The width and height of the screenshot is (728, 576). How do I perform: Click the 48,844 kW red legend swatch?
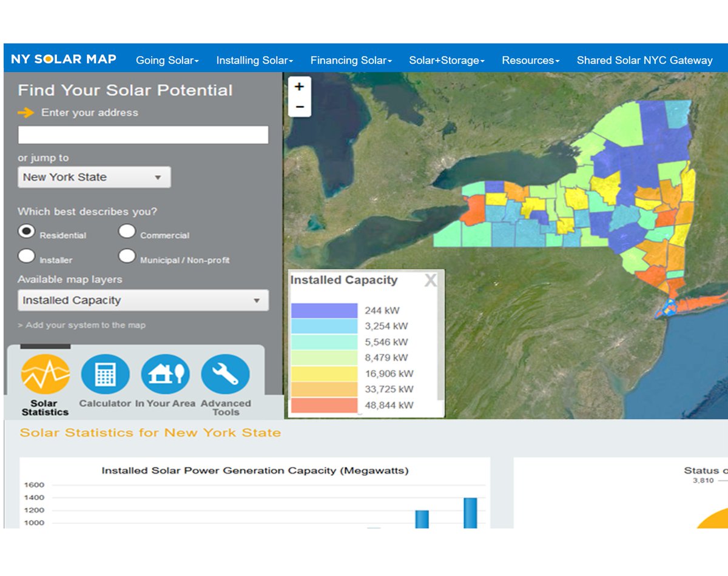click(325, 405)
